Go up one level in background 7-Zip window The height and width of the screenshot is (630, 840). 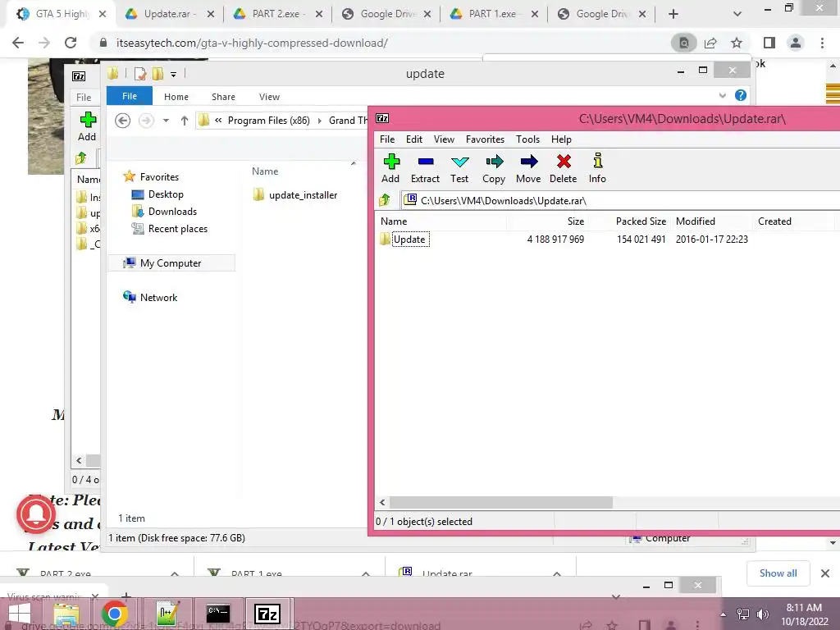pyautogui.click(x=81, y=158)
